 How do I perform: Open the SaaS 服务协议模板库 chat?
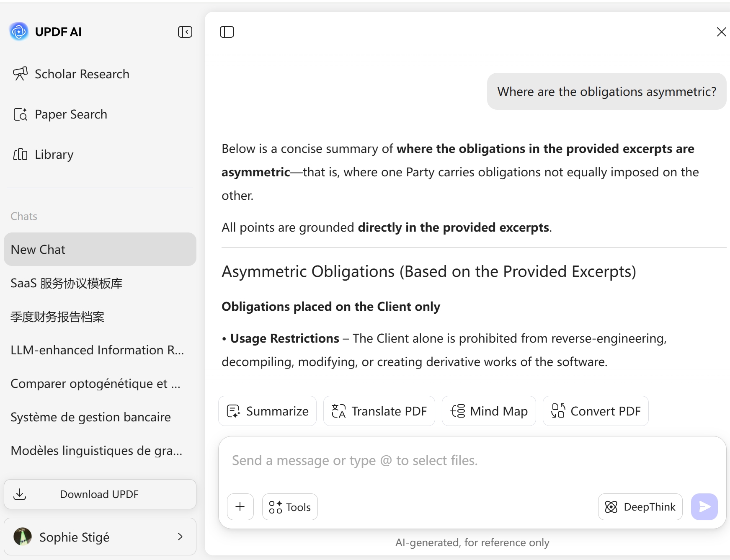67,283
